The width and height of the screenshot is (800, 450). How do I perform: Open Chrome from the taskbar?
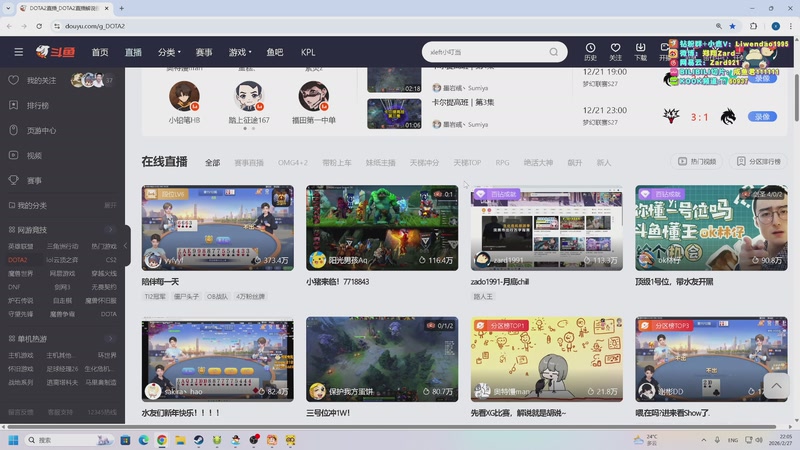[162, 440]
